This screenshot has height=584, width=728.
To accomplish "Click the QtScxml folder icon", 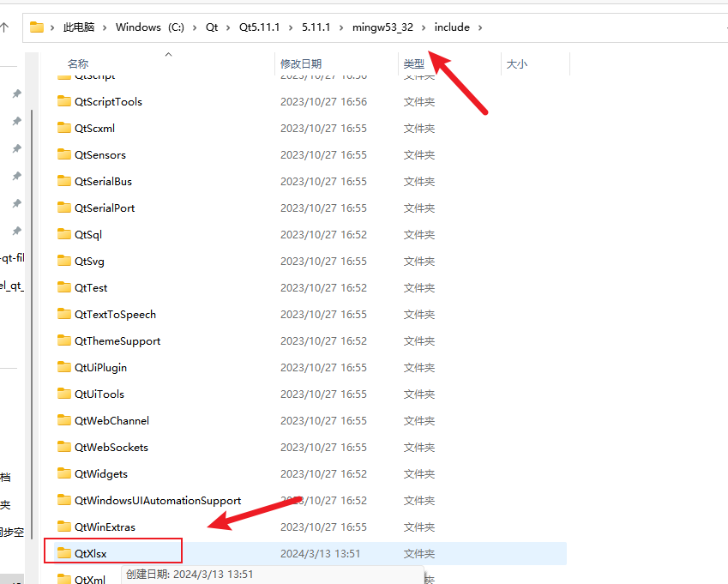I will pos(64,128).
